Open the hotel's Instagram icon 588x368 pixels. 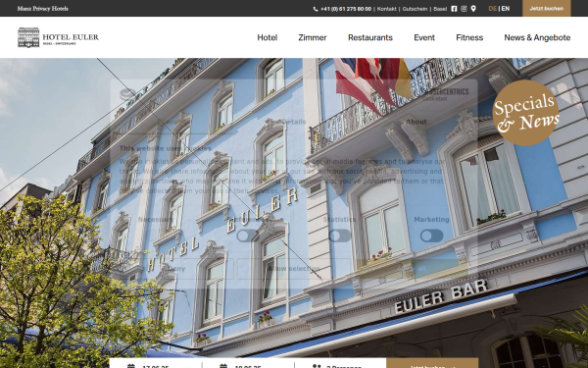464,9
